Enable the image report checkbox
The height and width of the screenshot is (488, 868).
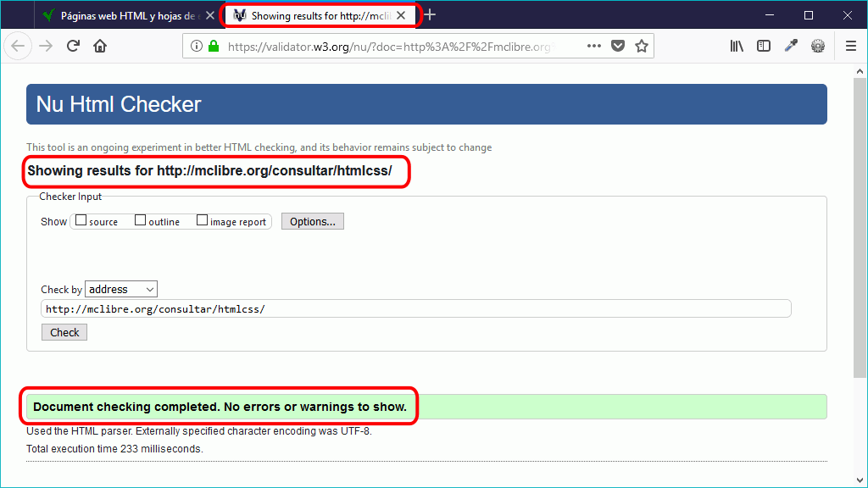tap(202, 220)
